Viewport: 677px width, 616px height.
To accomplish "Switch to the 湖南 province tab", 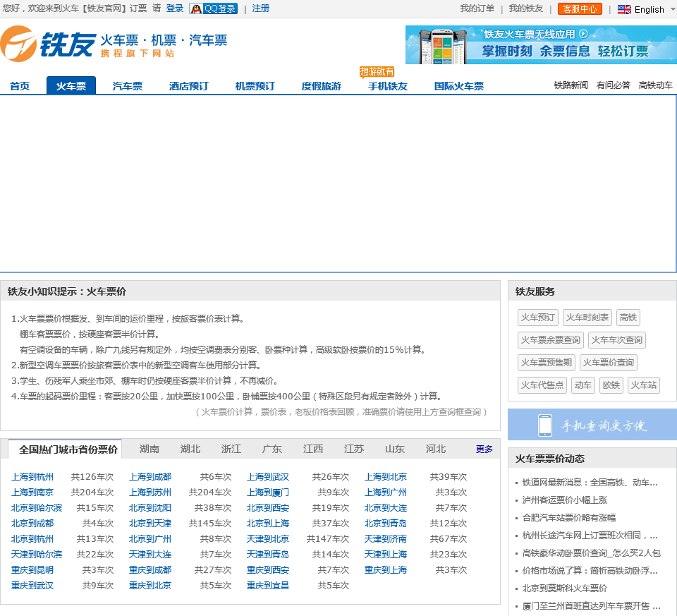I will pyautogui.click(x=149, y=449).
